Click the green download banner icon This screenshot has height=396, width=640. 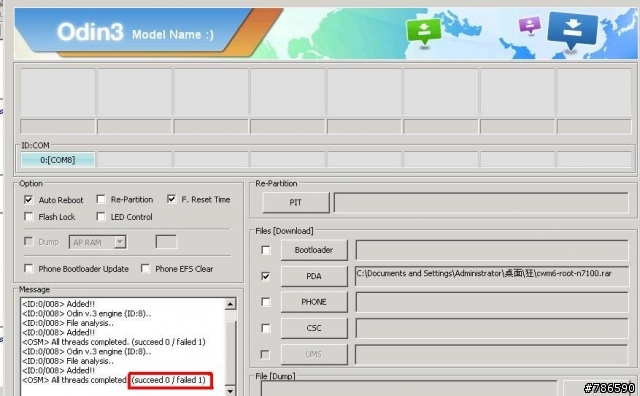(x=424, y=31)
